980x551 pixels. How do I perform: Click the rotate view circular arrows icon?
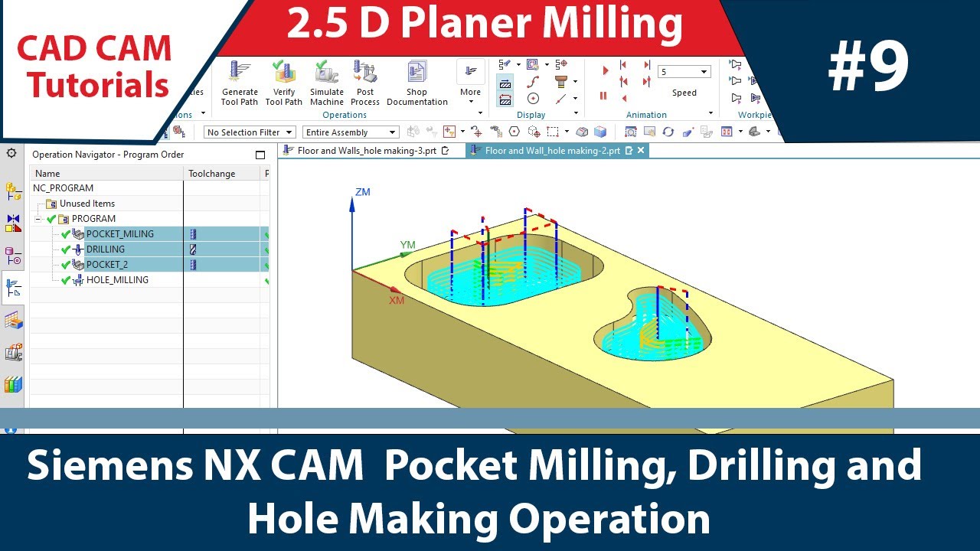668,132
